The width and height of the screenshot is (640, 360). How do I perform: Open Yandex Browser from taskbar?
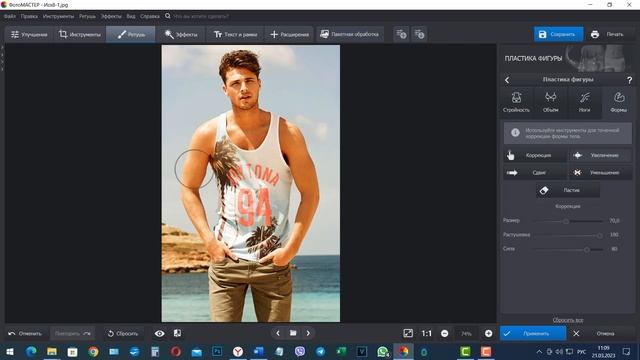[238, 352]
